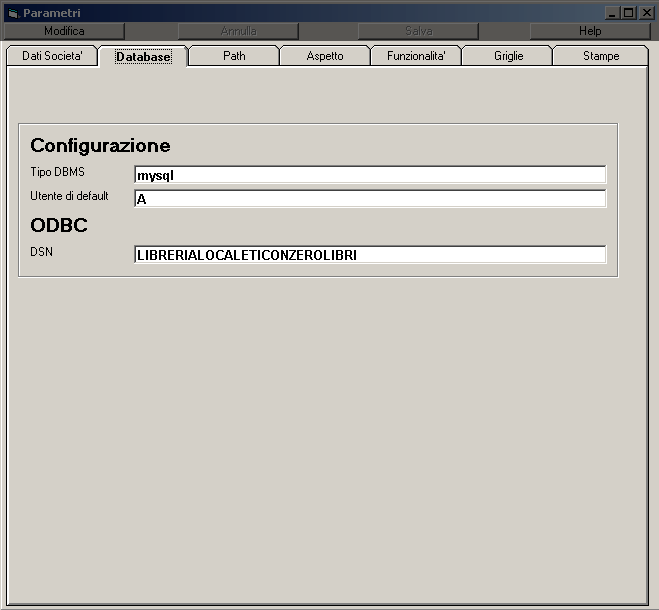The image size is (659, 610).
Task: Click the Tipo DBMS field containing mysql
Action: tap(369, 175)
